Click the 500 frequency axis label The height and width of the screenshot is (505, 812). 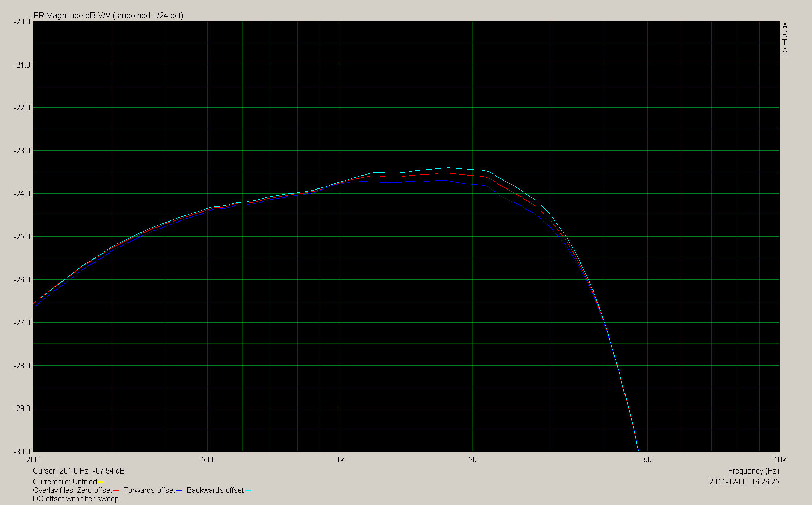[x=207, y=460]
